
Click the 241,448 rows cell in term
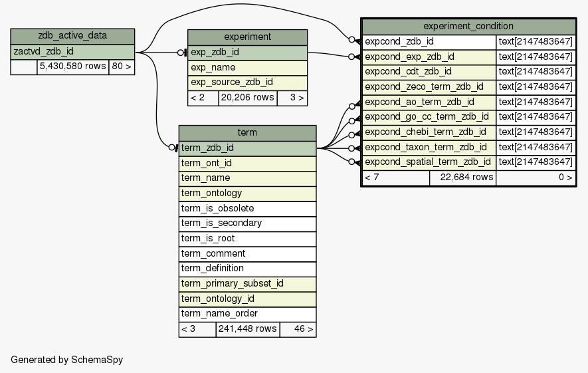click(247, 328)
